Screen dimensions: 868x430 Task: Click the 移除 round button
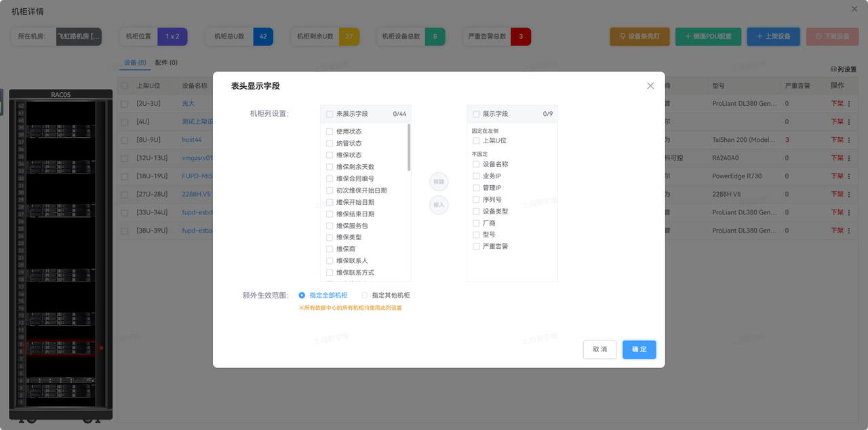(439, 182)
